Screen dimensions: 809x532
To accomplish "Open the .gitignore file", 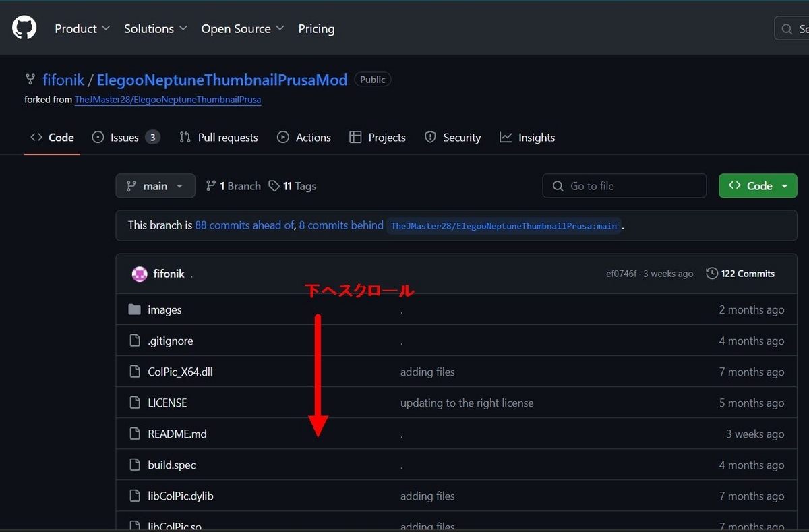I will click(171, 341).
